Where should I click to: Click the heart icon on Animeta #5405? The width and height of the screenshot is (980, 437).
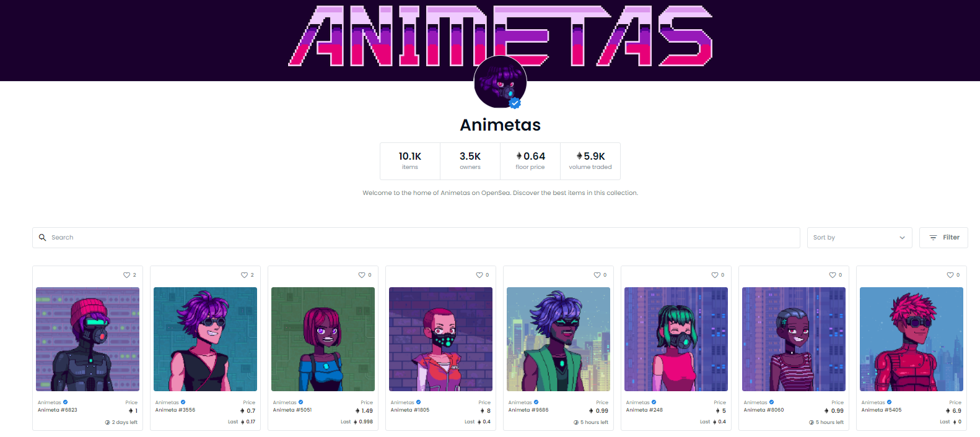tap(950, 275)
